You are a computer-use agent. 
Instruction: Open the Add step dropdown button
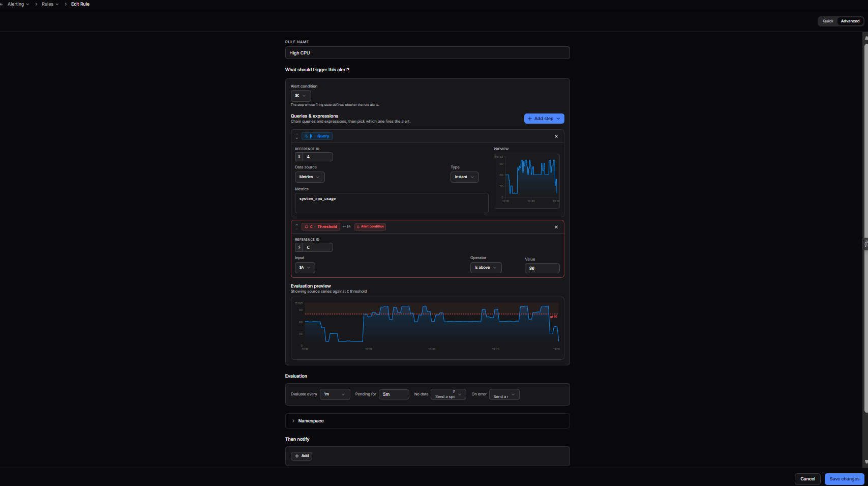tap(544, 119)
